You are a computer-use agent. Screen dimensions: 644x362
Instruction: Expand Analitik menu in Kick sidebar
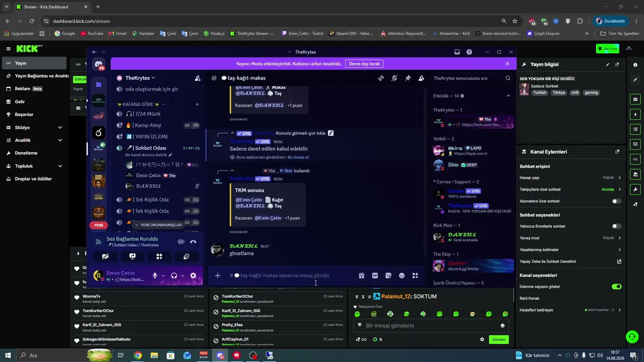pyautogui.click(x=60, y=140)
